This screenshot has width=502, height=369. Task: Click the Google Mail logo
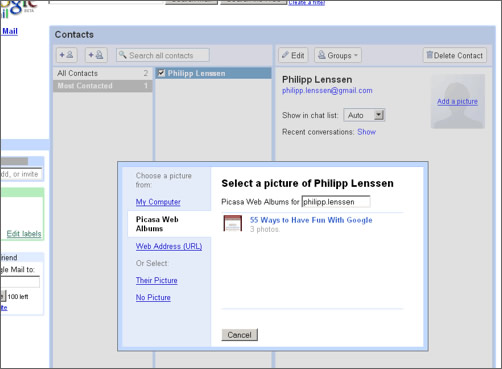(19, 9)
